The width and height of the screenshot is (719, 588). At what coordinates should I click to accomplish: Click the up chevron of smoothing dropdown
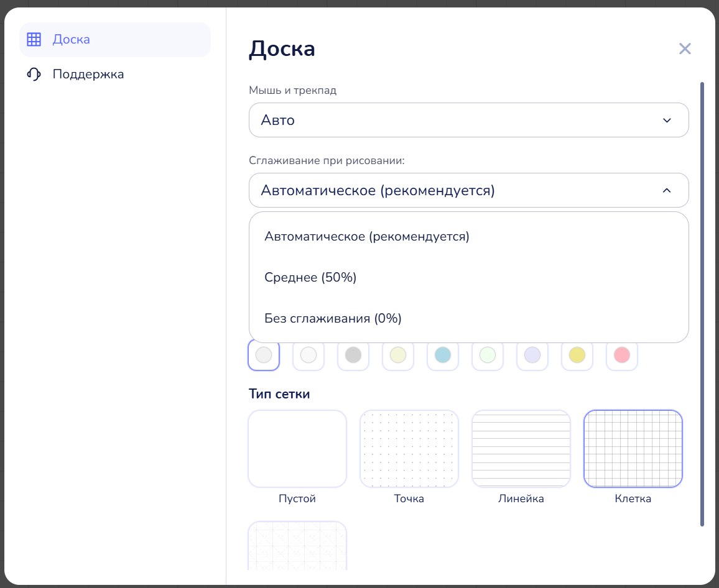(667, 190)
